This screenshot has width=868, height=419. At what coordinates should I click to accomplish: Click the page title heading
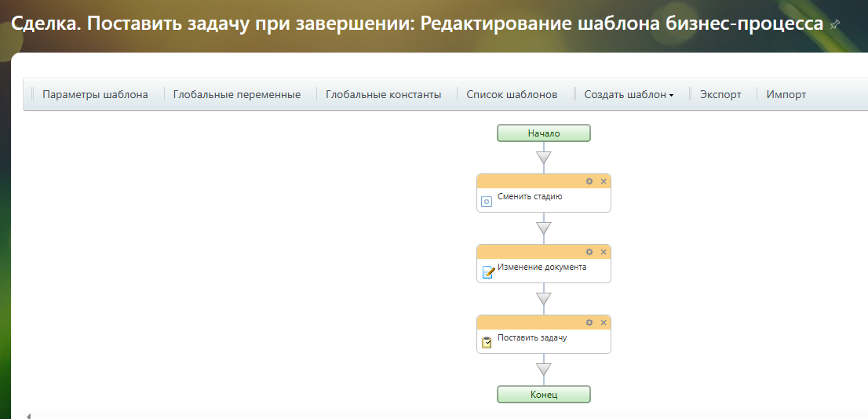[418, 24]
